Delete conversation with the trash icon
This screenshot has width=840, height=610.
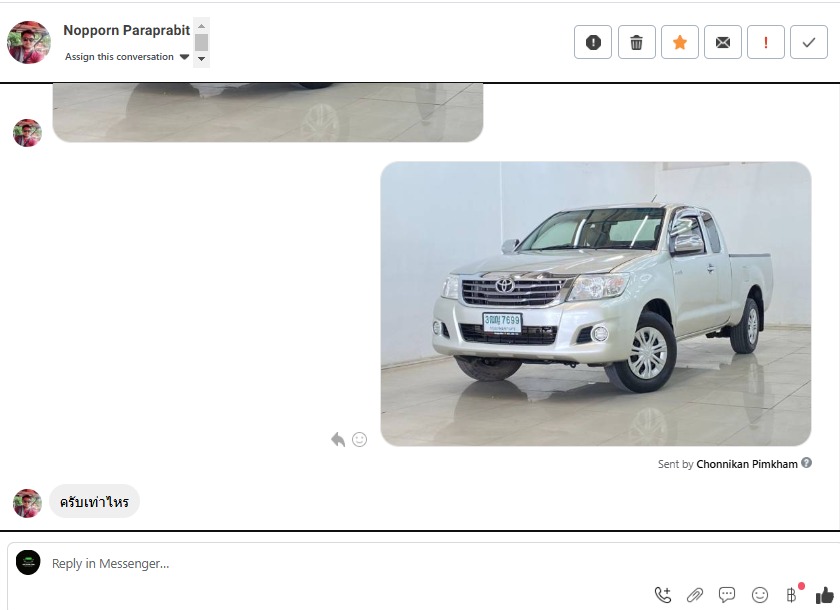[636, 42]
